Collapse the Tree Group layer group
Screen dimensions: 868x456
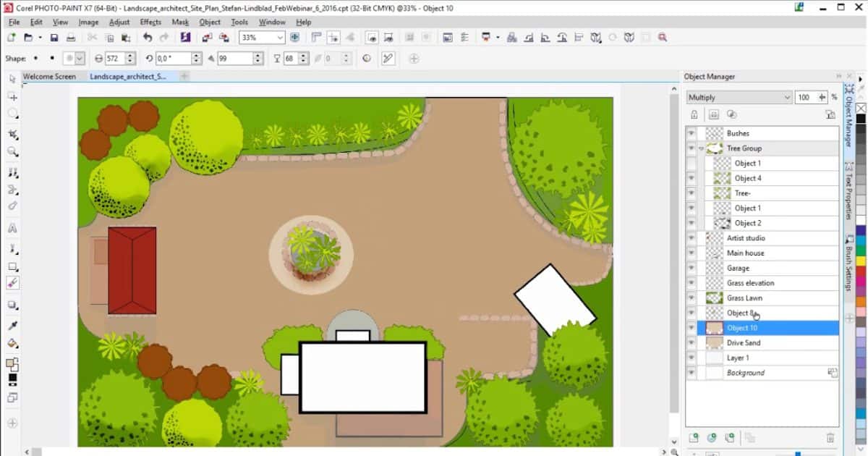click(701, 148)
